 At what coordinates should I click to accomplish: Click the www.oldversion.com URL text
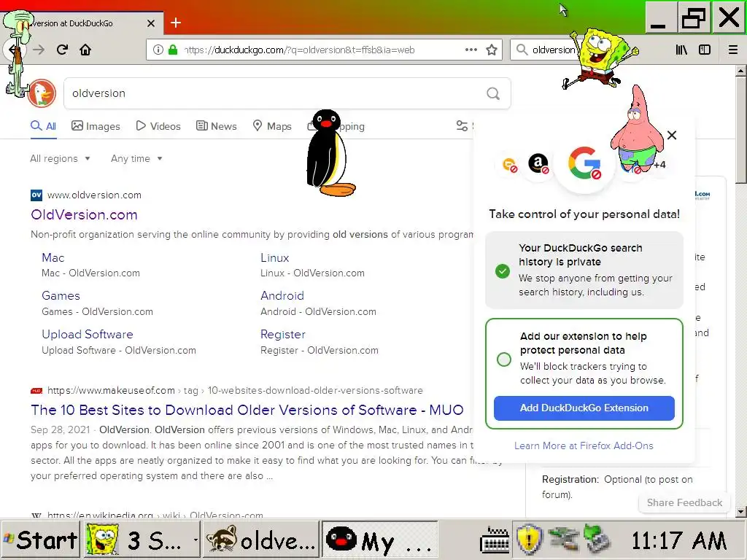[94, 195]
